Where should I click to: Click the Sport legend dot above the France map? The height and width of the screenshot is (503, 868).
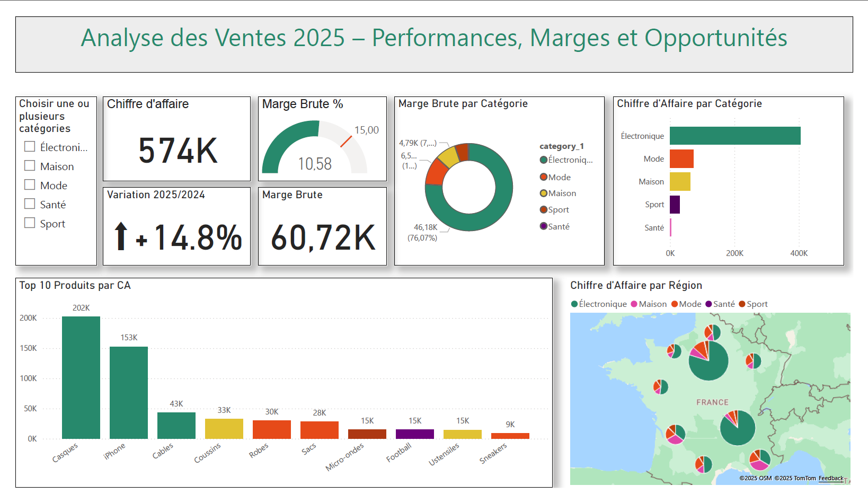pyautogui.click(x=741, y=304)
